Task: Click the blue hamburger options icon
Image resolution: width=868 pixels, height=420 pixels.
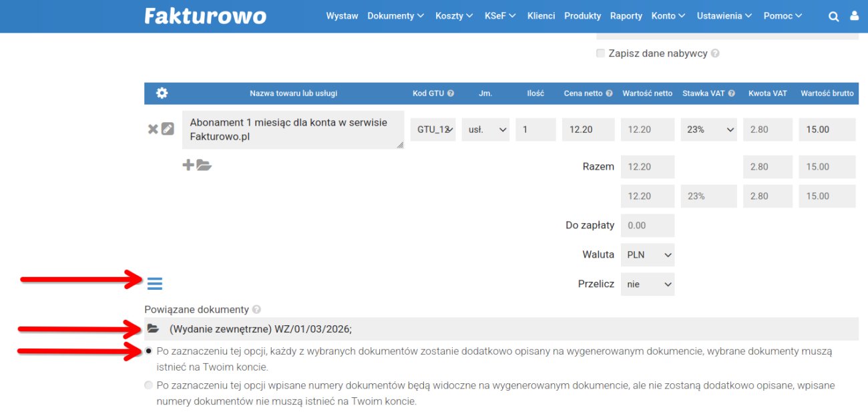Action: (x=154, y=283)
